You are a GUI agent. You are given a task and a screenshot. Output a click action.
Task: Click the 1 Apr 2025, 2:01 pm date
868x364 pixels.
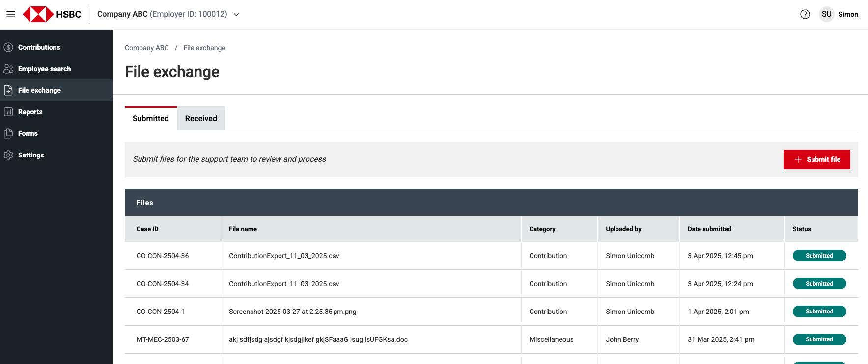click(718, 312)
